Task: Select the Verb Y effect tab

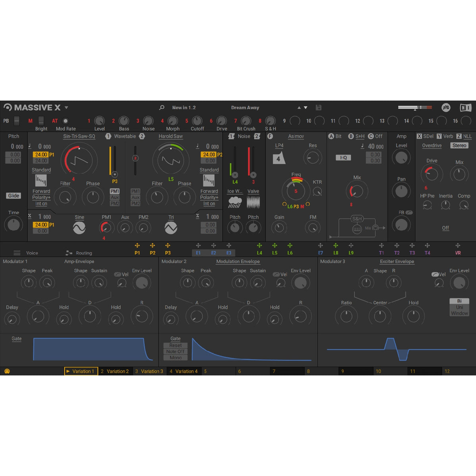Action: pos(445,136)
